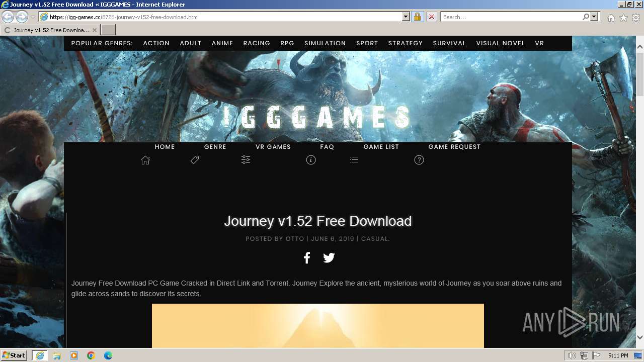
Task: Click the Journey game cover image
Action: pos(318,326)
